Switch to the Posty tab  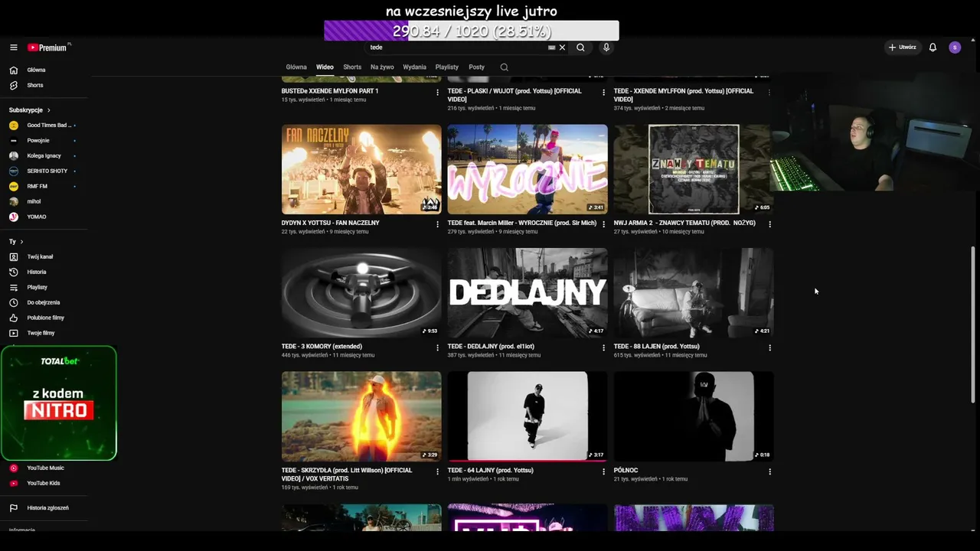476,67
